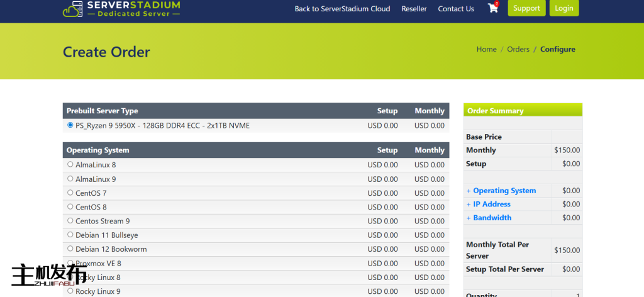The width and height of the screenshot is (644, 297).
Task: Open Back to ServerStadium Cloud menu link
Action: pos(342,9)
